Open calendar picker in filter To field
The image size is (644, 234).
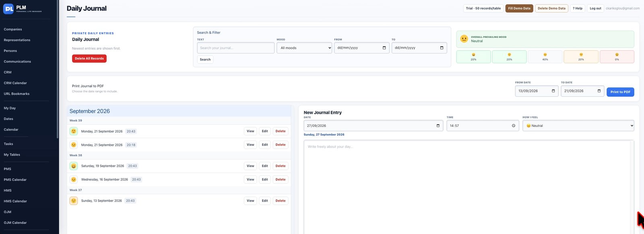(x=442, y=48)
